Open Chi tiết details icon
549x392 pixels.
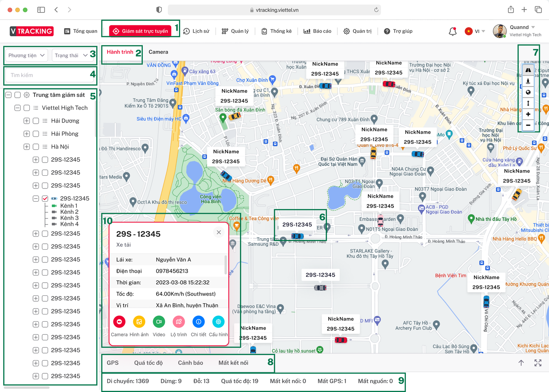coord(198,322)
